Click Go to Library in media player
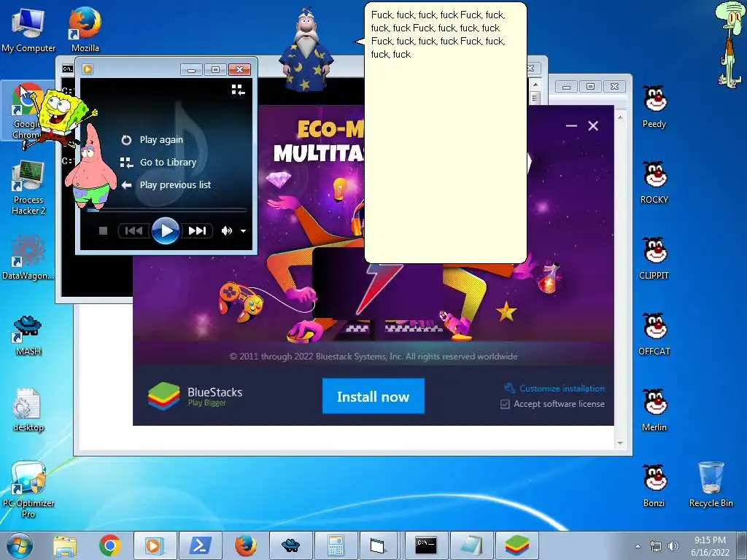This screenshot has height=560, width=747. pyautogui.click(x=158, y=163)
